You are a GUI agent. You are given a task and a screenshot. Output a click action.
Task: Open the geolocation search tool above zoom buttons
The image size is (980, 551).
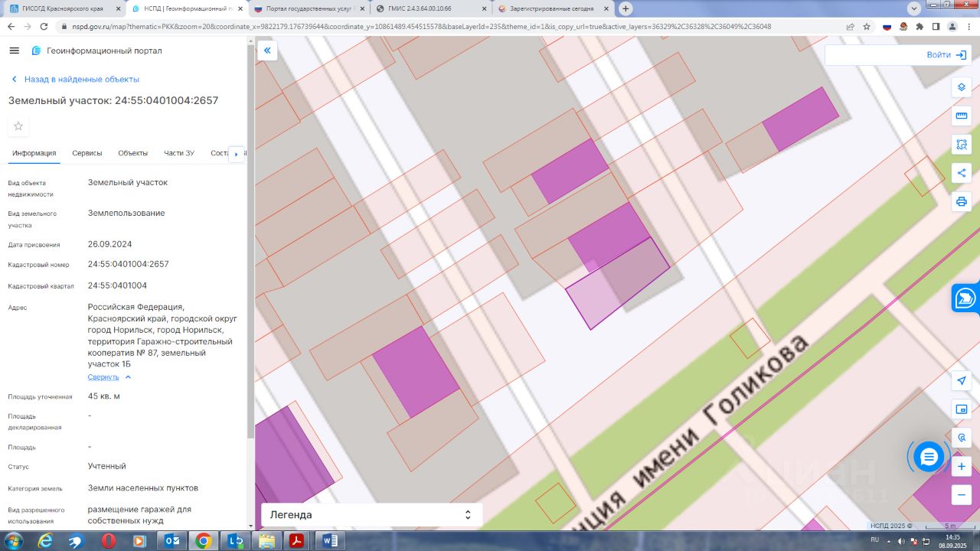tap(962, 438)
